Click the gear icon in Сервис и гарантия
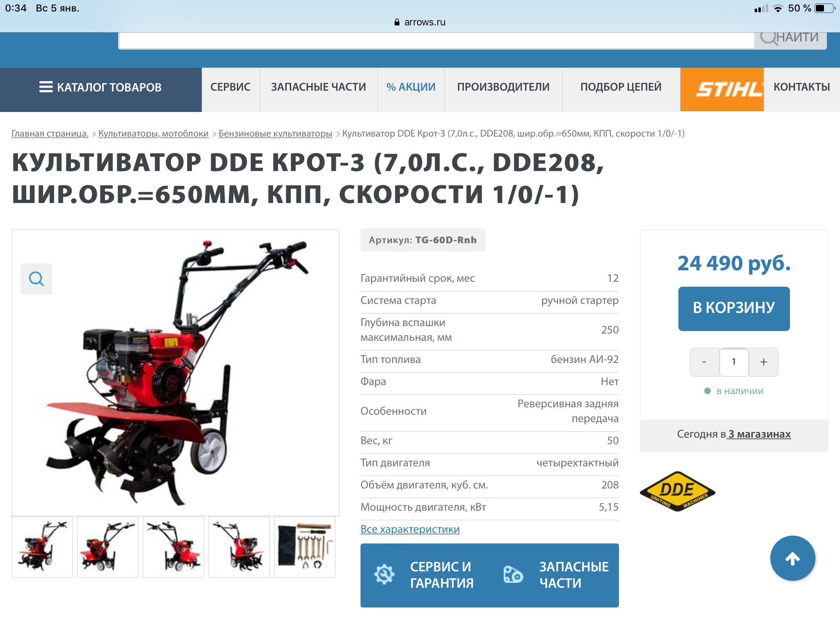This screenshot has width=840, height=630. pos(384,575)
